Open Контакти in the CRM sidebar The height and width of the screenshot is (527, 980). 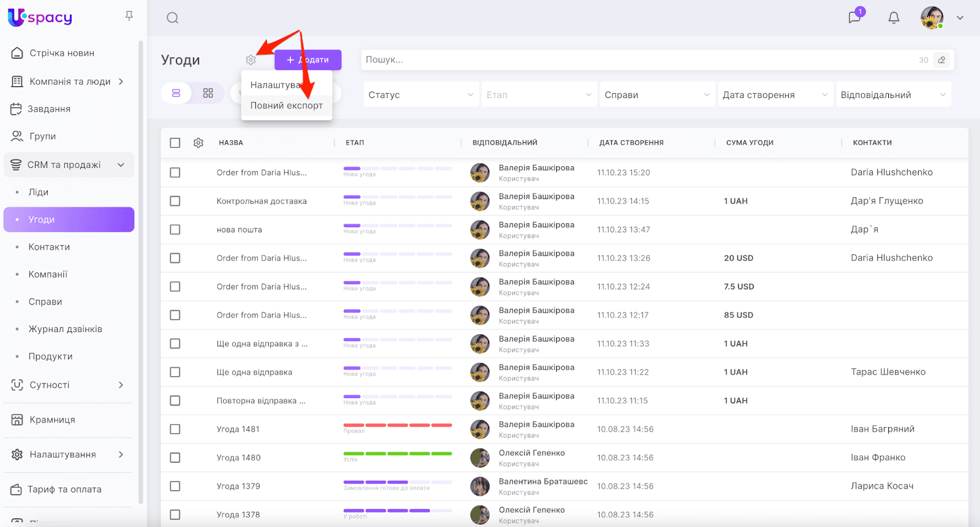pos(49,247)
